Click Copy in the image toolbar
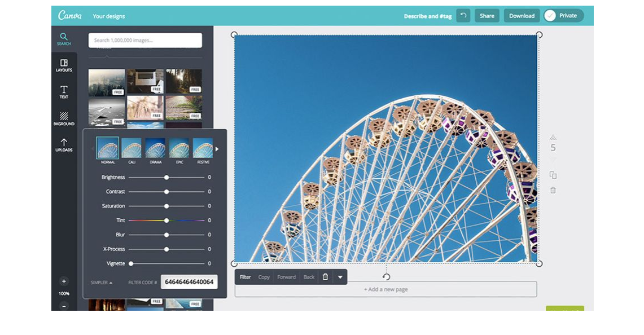Viewport: 644px width, 335px height. [x=264, y=277]
